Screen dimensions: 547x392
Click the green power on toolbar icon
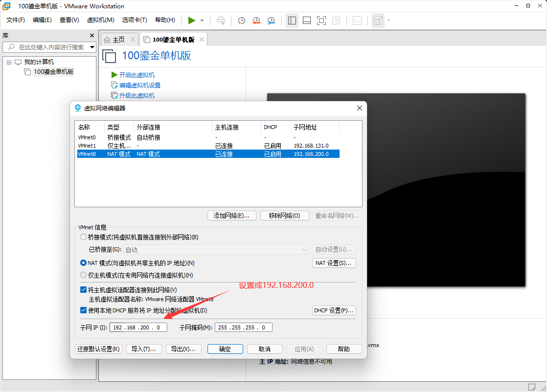pyautogui.click(x=192, y=21)
